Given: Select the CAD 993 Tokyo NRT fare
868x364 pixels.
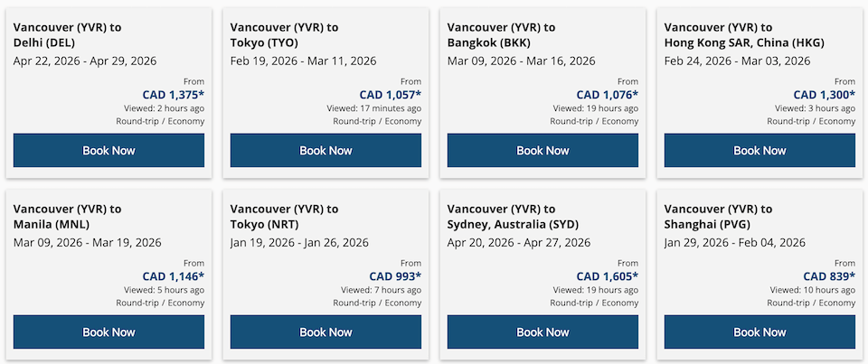Looking at the screenshot, I should 395,276.
